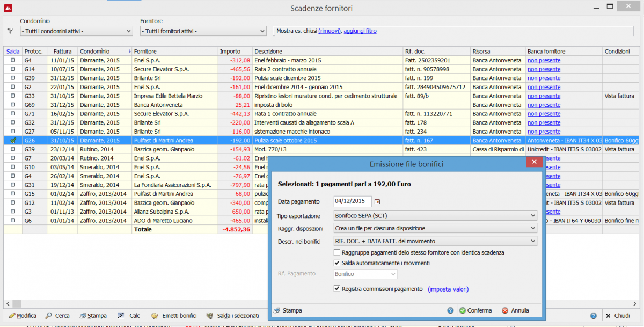Click the Emetti bonifici icon
The image size is (644, 327).
click(155, 316)
